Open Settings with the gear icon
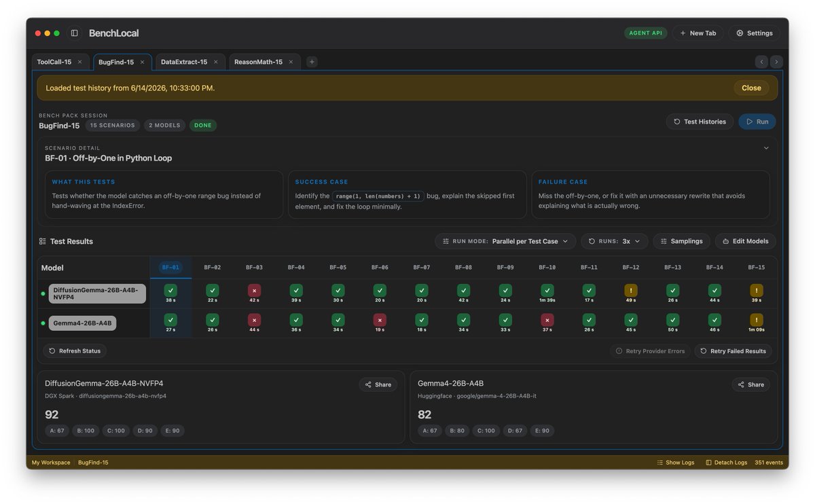This screenshot has width=815, height=504. tap(754, 33)
